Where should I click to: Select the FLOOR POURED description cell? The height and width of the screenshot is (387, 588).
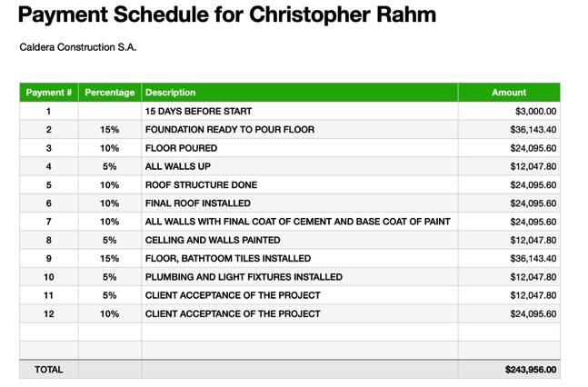click(x=299, y=148)
